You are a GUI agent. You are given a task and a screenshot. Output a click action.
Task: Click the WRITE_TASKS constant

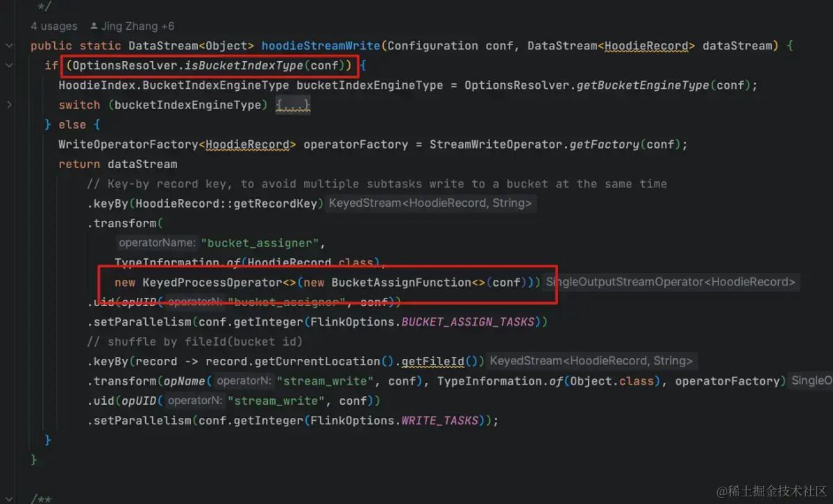pos(440,421)
